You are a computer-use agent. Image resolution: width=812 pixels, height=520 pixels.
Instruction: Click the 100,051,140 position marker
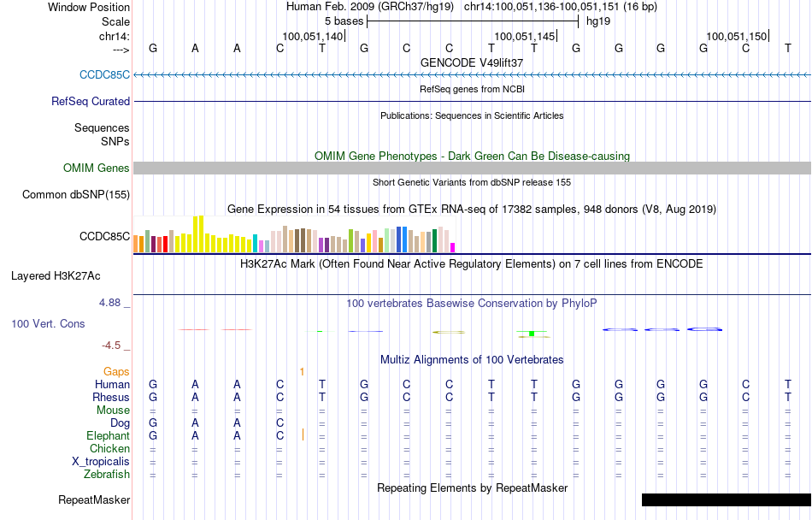point(313,36)
